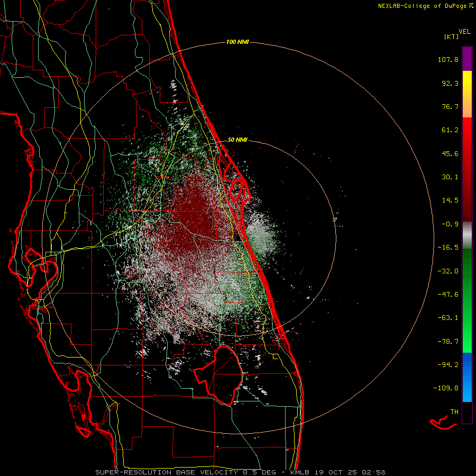Click the 45.6 legend value

click(450, 153)
